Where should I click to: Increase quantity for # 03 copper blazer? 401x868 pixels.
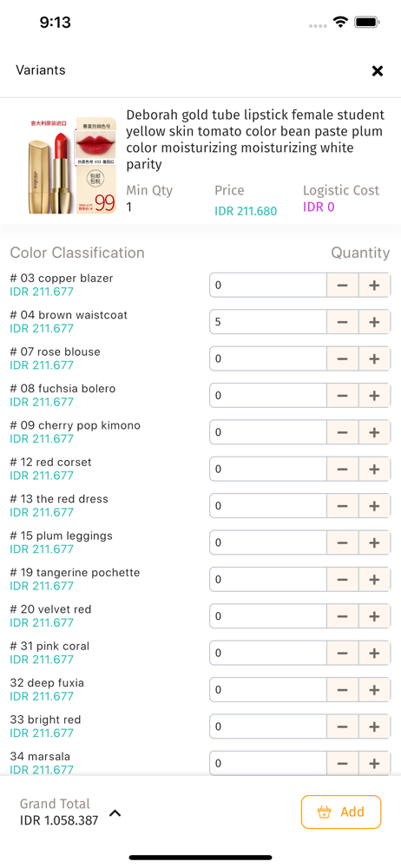coord(374,285)
